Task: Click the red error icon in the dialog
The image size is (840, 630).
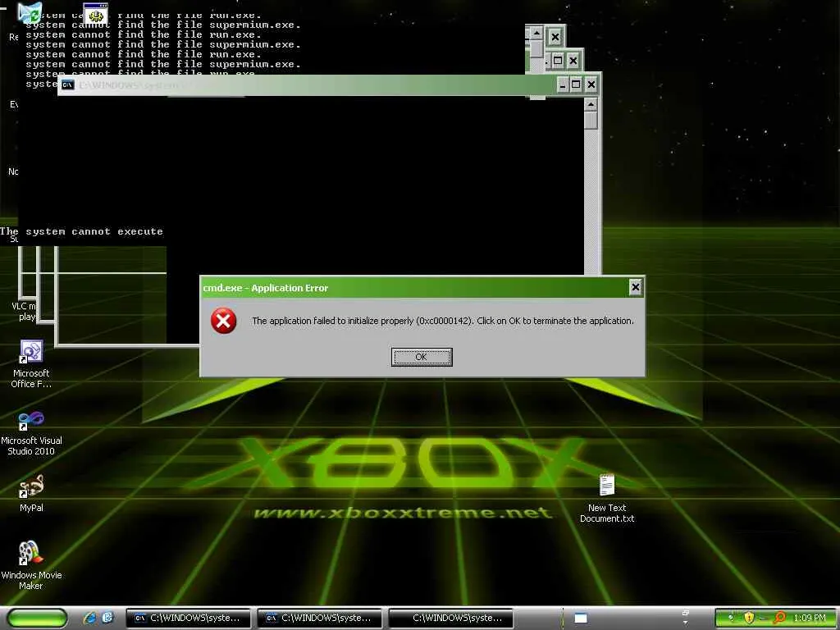Action: (x=223, y=321)
